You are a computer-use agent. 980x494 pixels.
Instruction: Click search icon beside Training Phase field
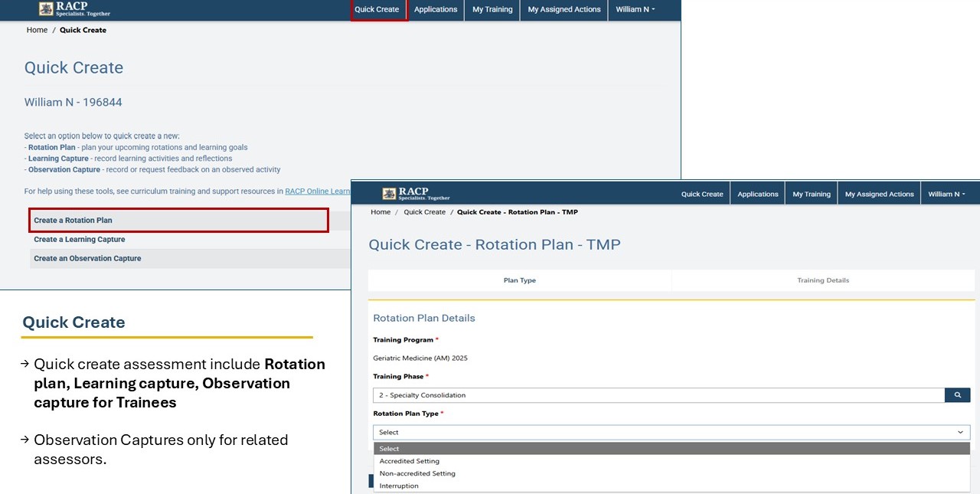tap(957, 395)
